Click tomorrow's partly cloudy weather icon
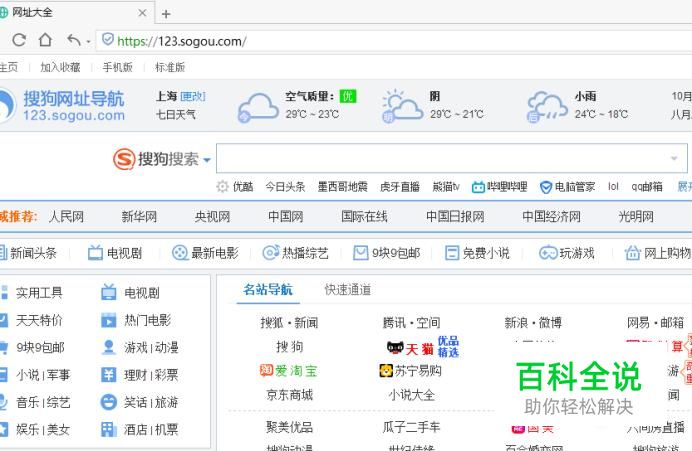 (402, 106)
